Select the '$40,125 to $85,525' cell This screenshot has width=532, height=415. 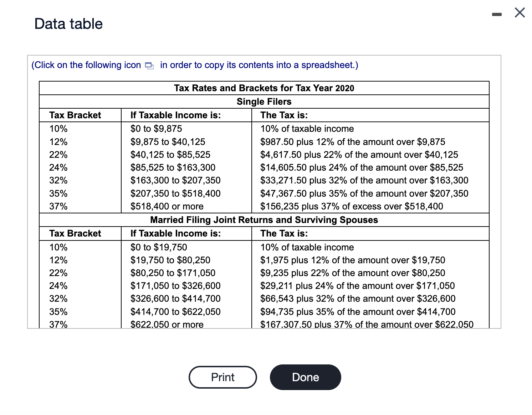pyautogui.click(x=170, y=155)
